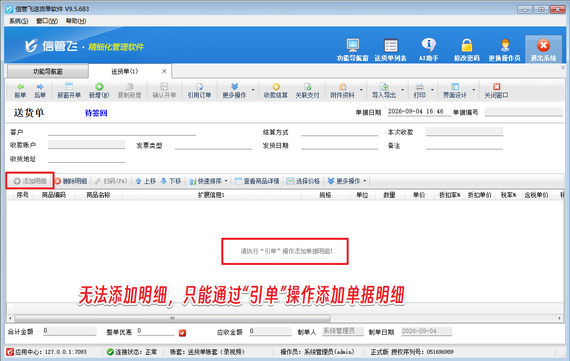Click 查看商品详情 in detail toolbar
Screen dimensions: 570x361
coord(257,181)
